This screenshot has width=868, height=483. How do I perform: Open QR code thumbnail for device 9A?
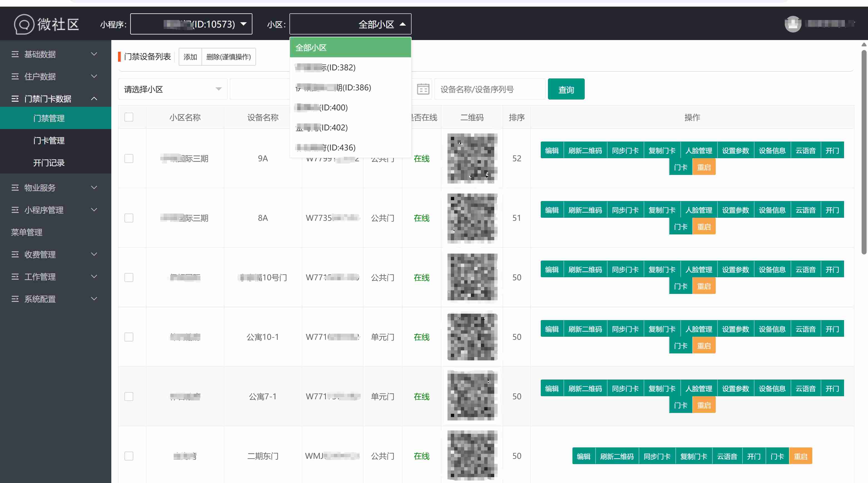tap(472, 158)
